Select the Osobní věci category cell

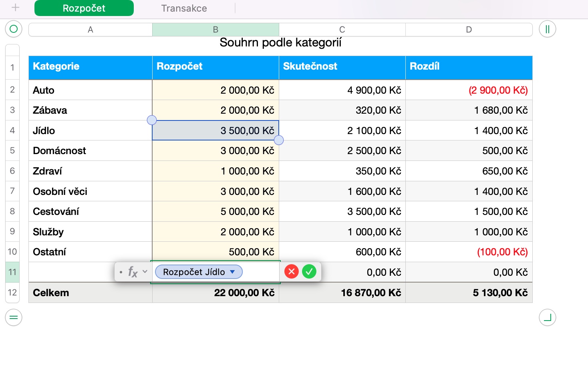coord(91,191)
